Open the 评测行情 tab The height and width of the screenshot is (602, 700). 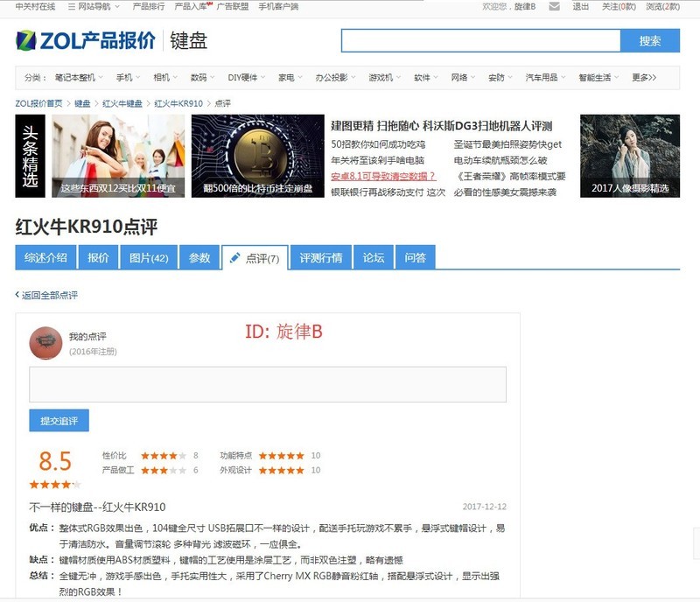click(x=321, y=257)
